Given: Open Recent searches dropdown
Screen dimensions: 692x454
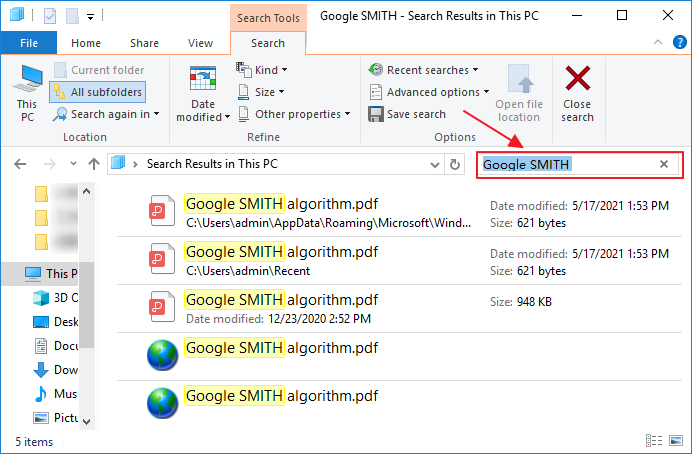Looking at the screenshot, I should (424, 70).
